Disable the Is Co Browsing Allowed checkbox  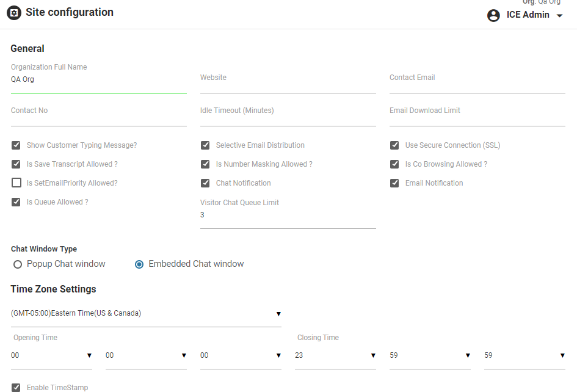(394, 164)
